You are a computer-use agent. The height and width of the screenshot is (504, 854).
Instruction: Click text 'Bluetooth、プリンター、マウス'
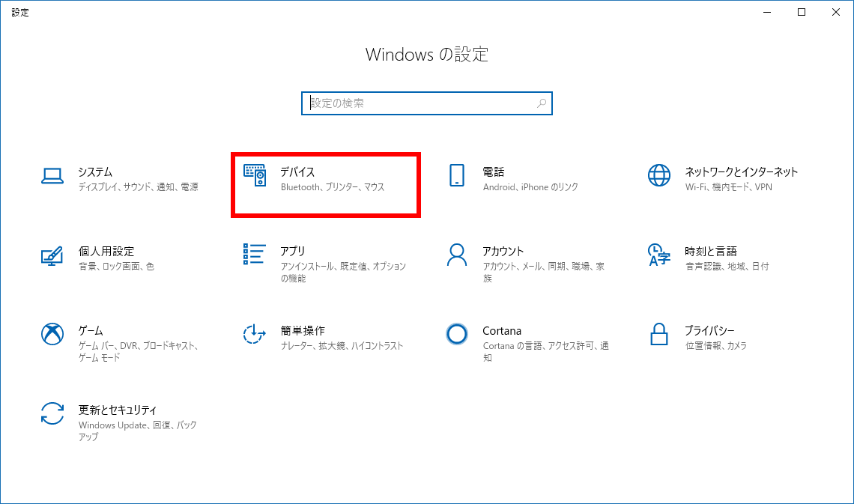(333, 187)
